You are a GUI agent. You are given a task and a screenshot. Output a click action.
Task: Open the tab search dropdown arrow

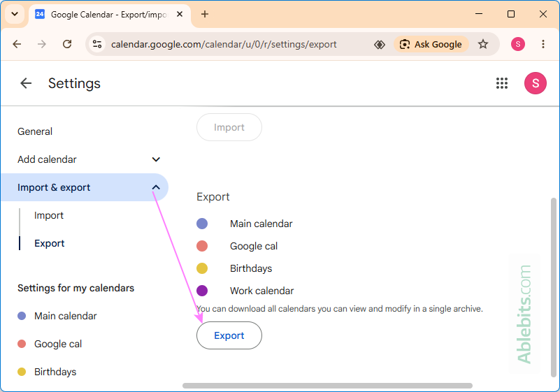pyautogui.click(x=15, y=14)
